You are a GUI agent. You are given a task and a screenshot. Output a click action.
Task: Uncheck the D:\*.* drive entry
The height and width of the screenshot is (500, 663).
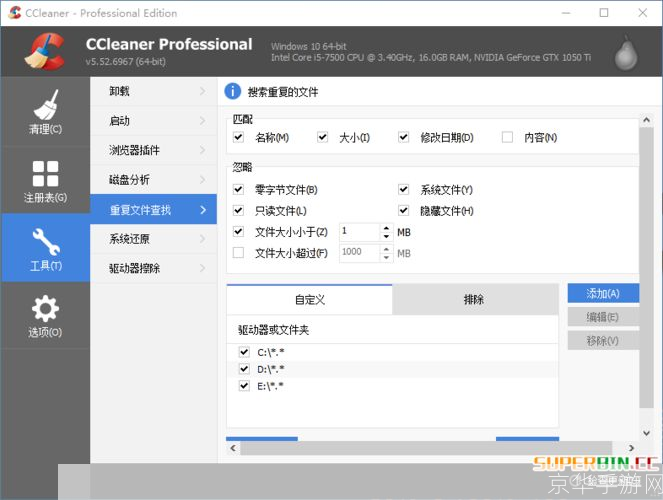click(244, 369)
